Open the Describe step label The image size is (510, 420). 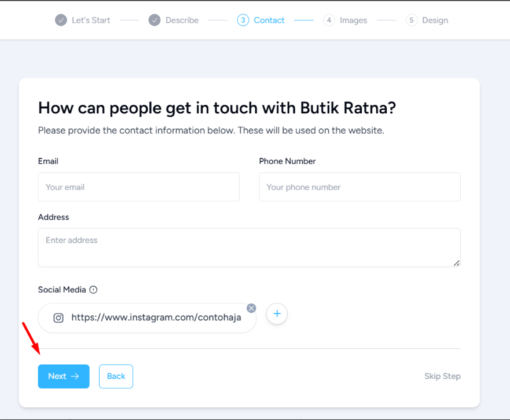[x=182, y=20]
